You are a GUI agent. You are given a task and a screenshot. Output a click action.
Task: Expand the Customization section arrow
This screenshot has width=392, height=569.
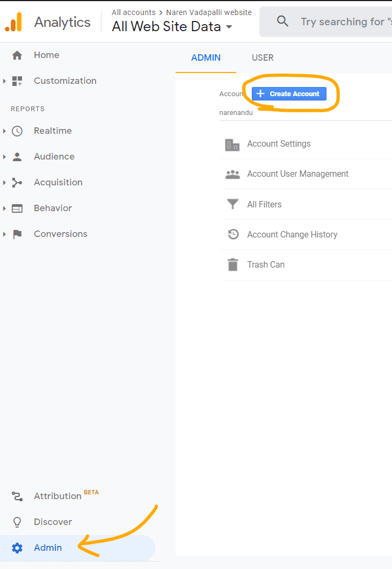[x=4, y=81]
